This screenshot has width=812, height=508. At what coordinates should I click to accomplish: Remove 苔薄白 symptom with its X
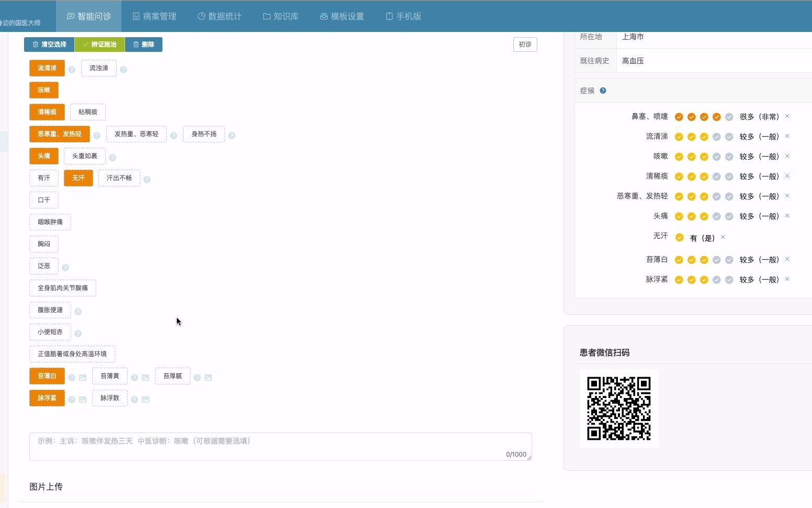tap(787, 259)
